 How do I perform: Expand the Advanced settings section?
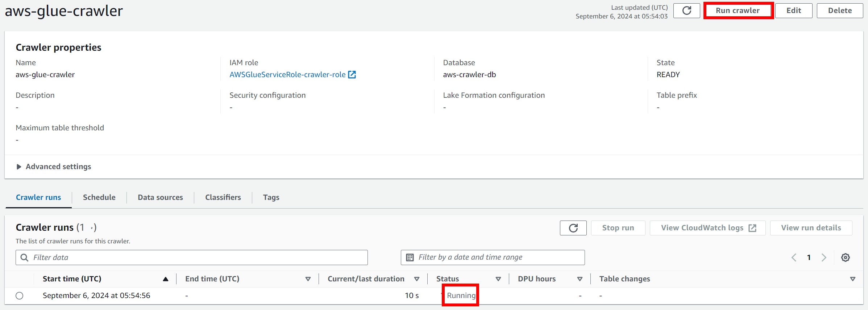click(54, 167)
